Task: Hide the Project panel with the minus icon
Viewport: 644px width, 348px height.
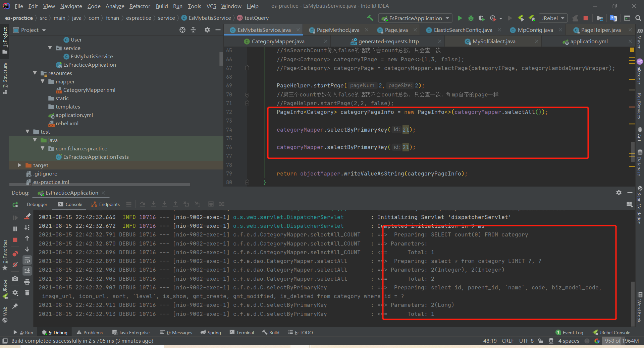Action: (x=218, y=30)
